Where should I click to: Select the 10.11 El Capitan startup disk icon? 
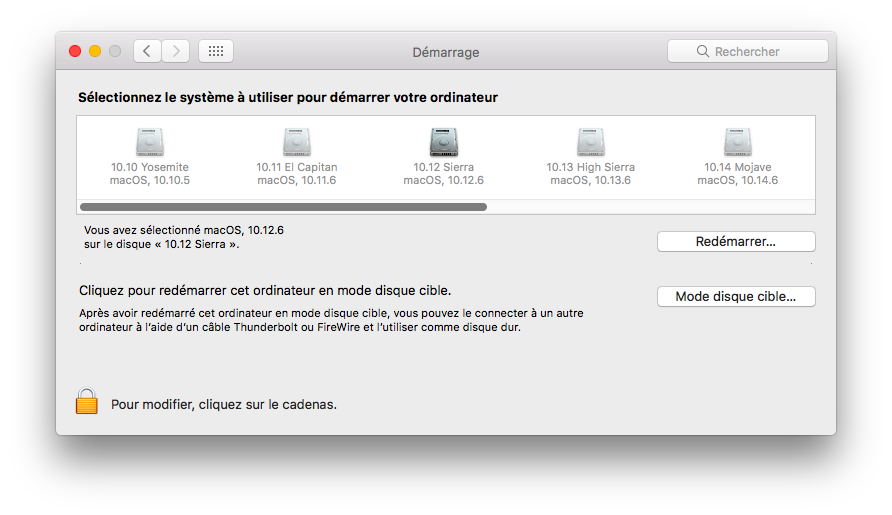pyautogui.click(x=297, y=142)
